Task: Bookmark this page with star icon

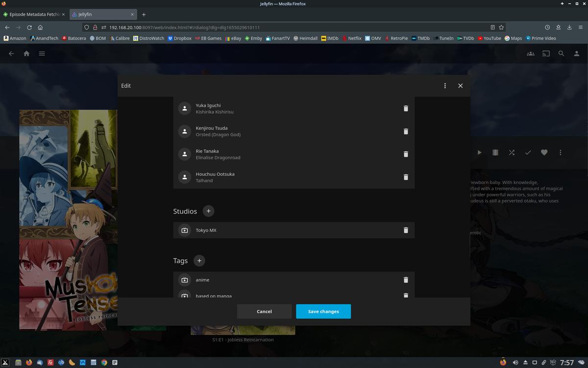Action: [x=501, y=27]
